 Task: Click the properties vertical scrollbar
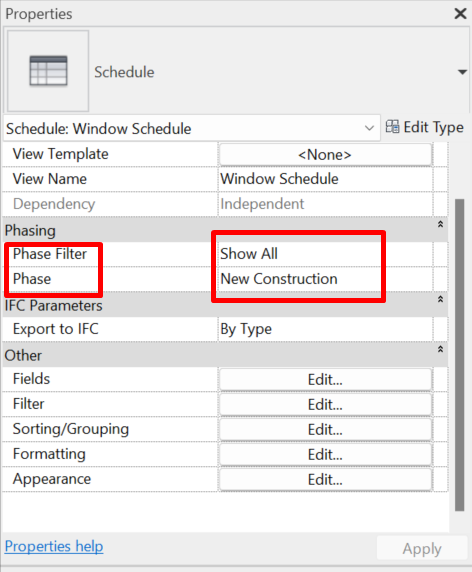[x=460, y=355]
